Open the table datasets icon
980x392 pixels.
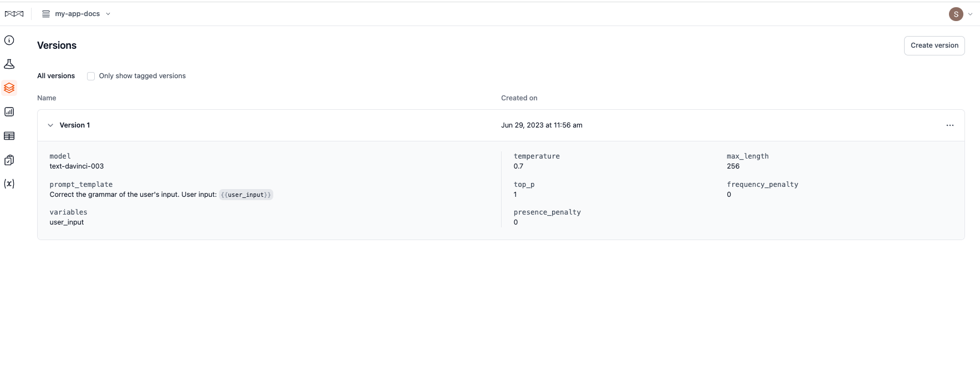point(9,136)
